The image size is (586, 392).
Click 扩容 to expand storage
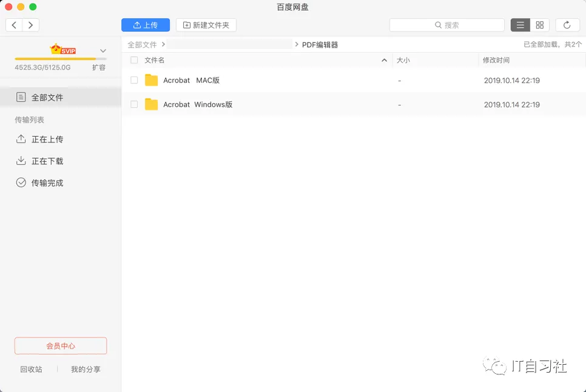point(99,68)
